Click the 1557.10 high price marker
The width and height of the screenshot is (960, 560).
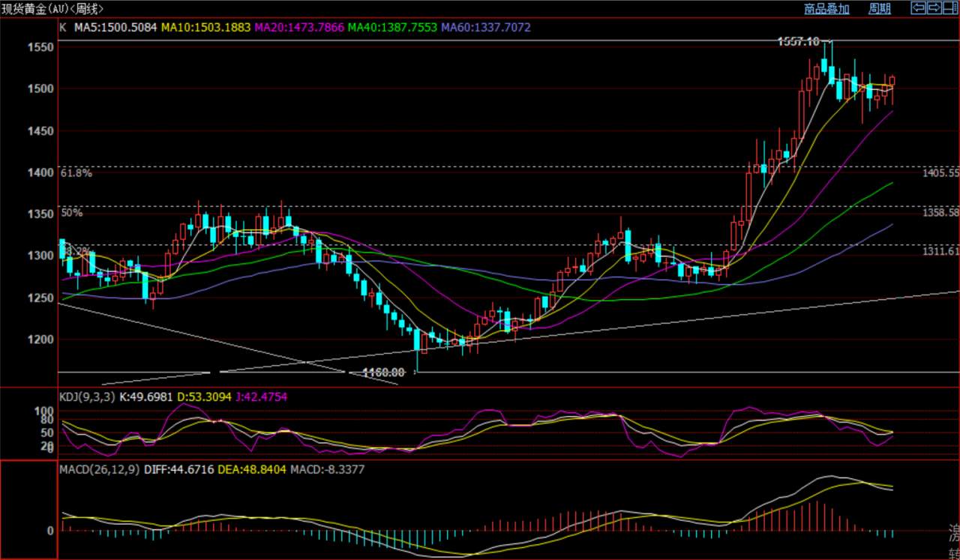pyautogui.click(x=798, y=42)
